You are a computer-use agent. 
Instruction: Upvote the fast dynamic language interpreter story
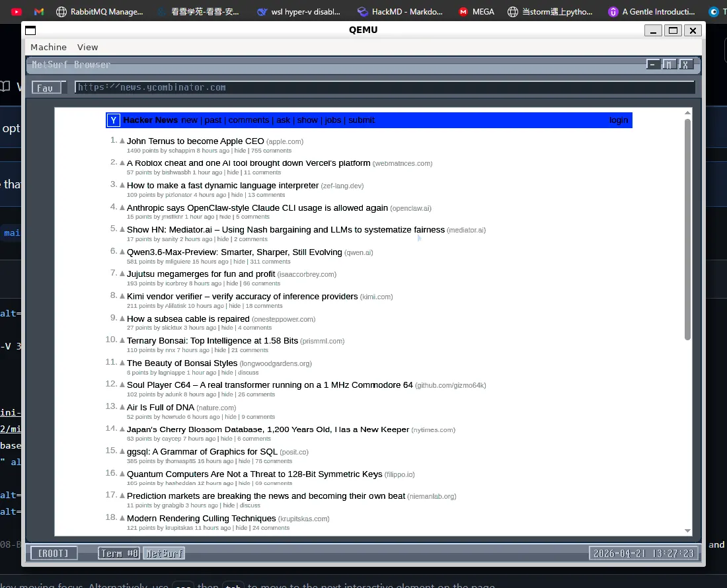[x=122, y=185]
